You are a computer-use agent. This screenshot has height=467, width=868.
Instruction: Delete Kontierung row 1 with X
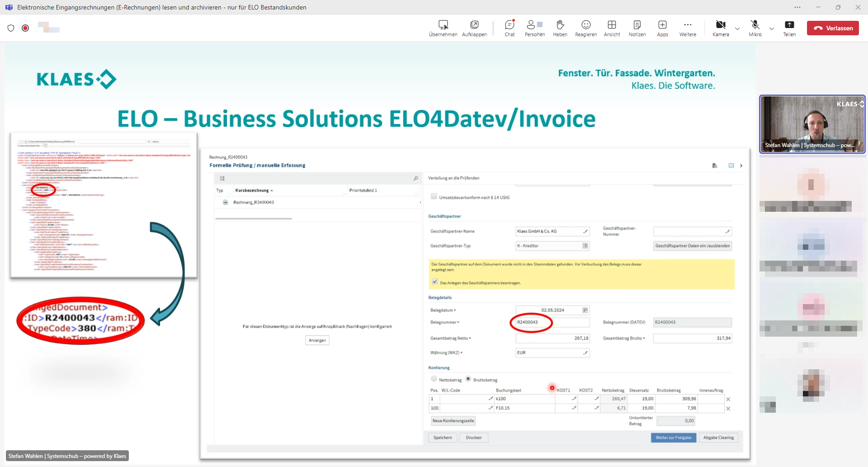[728, 399]
